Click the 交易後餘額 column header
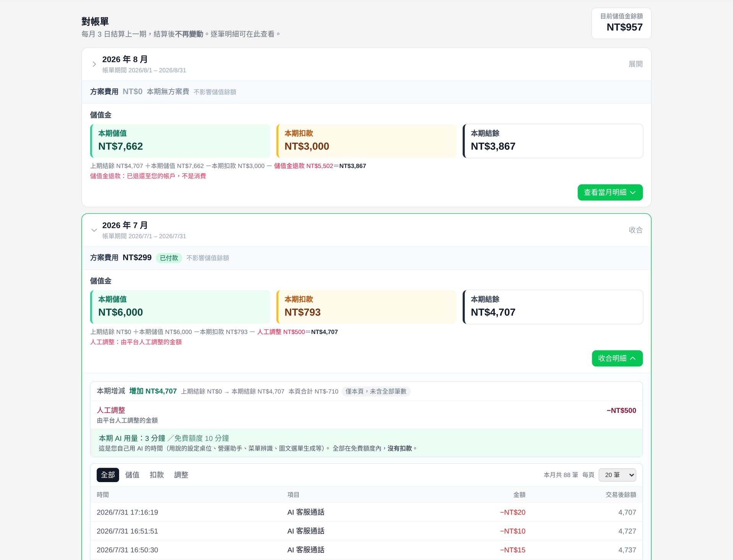This screenshot has height=560, width=733. click(x=621, y=495)
